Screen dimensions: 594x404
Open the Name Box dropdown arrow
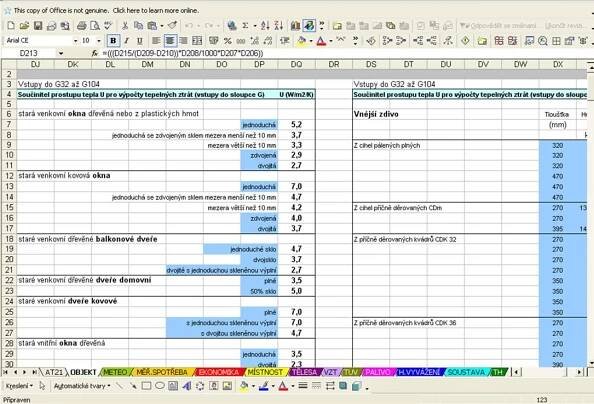click(61, 53)
